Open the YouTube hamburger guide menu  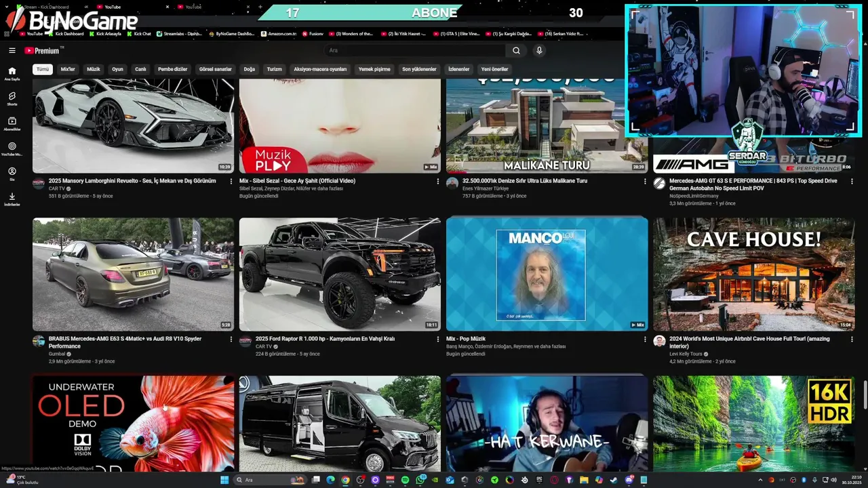12,50
